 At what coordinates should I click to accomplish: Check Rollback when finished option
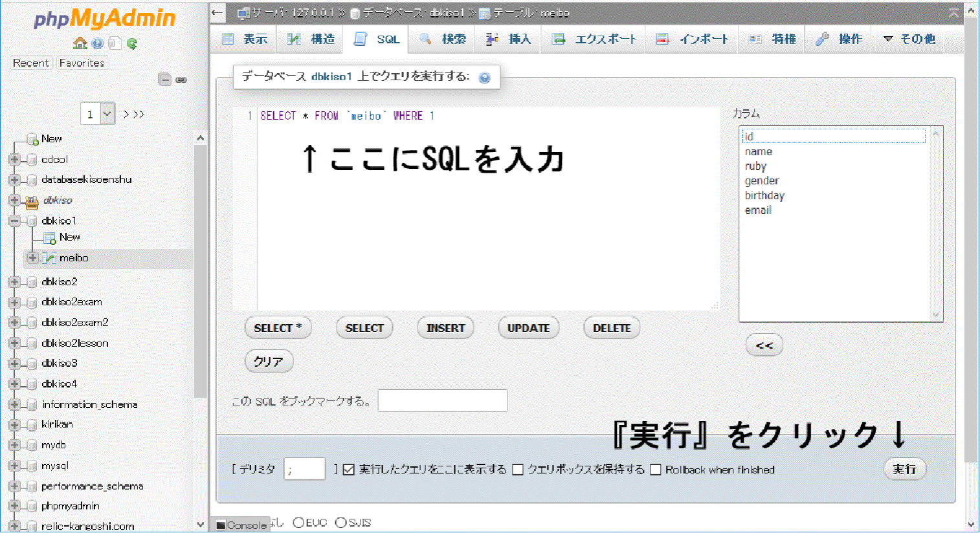[x=656, y=470]
